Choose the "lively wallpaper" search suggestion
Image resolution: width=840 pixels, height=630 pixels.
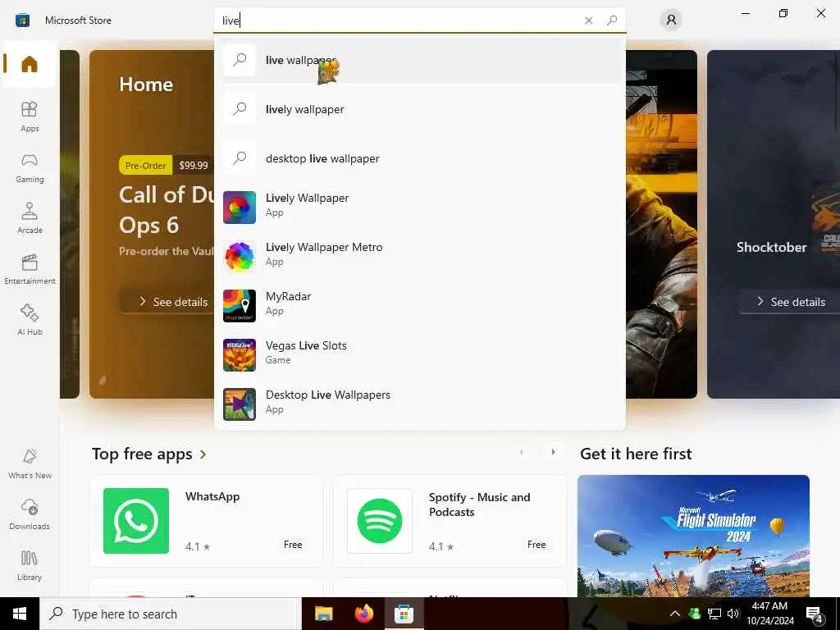pyautogui.click(x=420, y=109)
